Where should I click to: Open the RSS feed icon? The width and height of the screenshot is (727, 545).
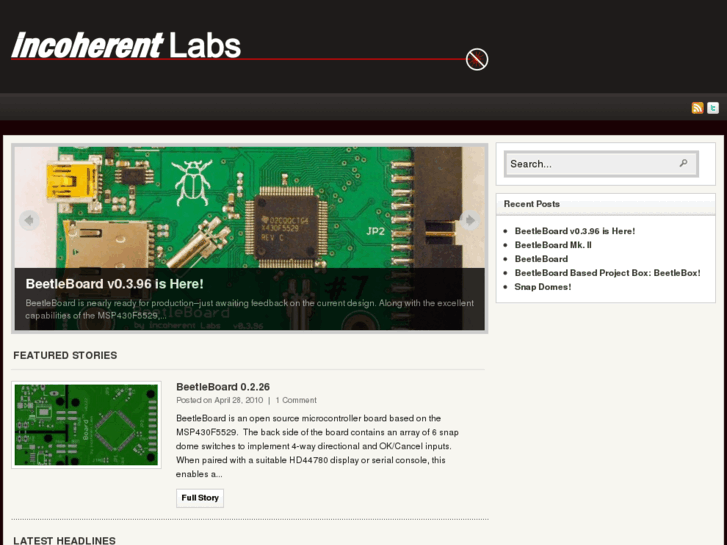[697, 108]
